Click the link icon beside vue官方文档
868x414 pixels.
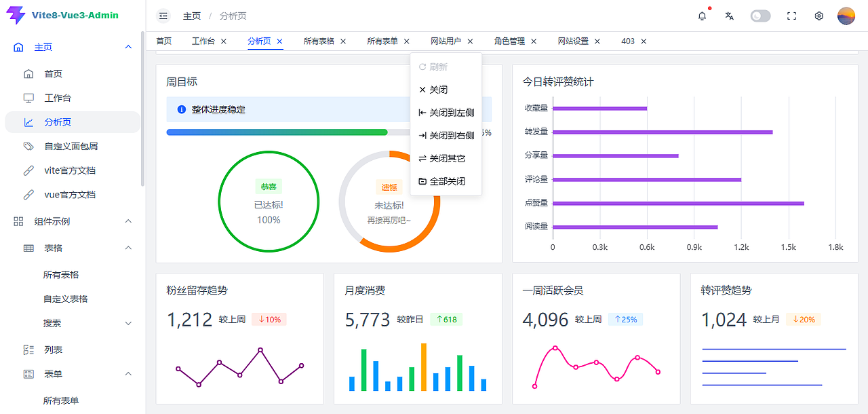click(28, 194)
